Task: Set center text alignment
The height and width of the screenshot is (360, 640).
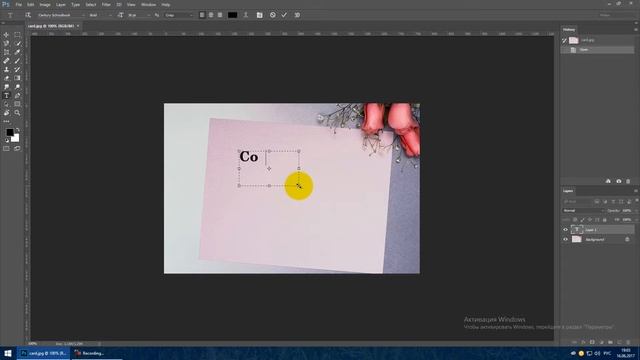Action: (211, 15)
